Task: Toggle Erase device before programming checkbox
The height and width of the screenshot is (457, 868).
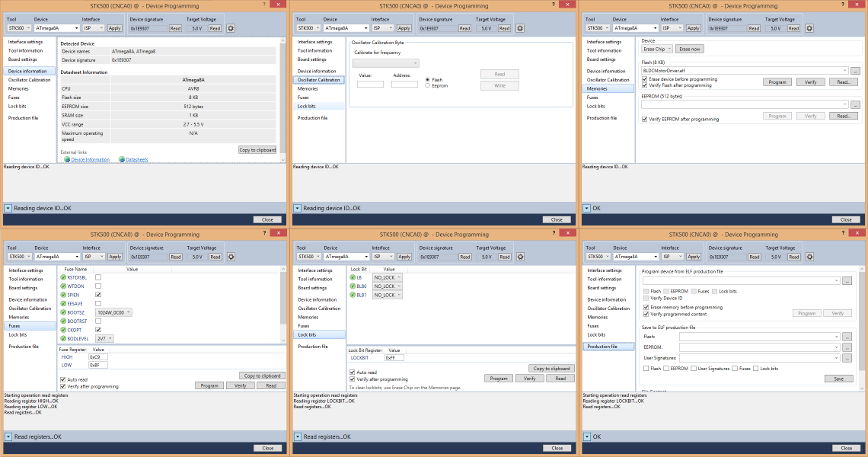Action: click(644, 79)
